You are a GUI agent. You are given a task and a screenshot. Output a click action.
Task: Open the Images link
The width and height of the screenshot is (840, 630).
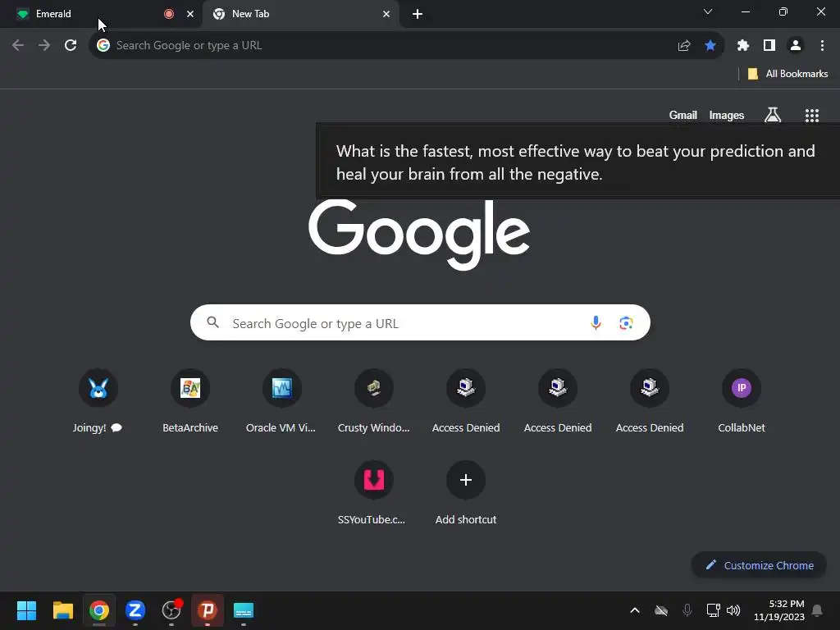(x=727, y=115)
